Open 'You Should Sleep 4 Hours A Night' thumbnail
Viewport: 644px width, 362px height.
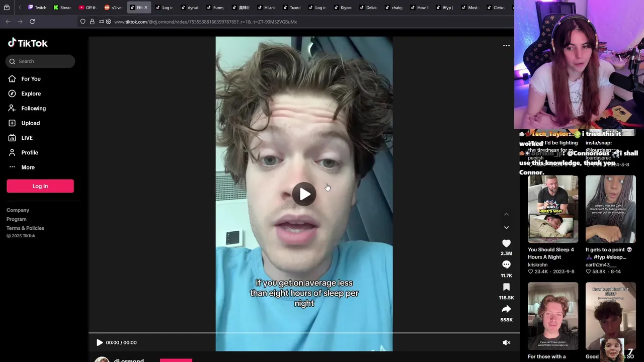(553, 209)
